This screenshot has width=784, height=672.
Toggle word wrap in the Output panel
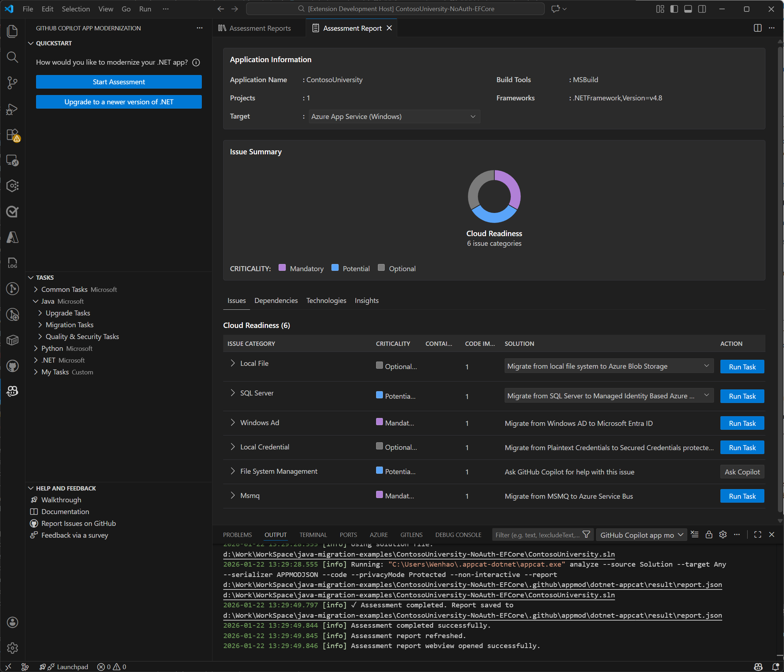pos(695,534)
